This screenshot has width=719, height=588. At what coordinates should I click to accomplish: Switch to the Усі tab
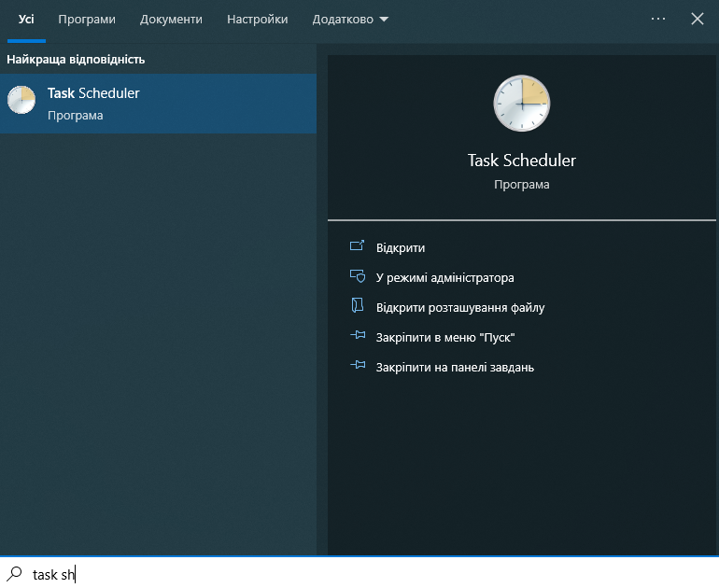click(26, 20)
